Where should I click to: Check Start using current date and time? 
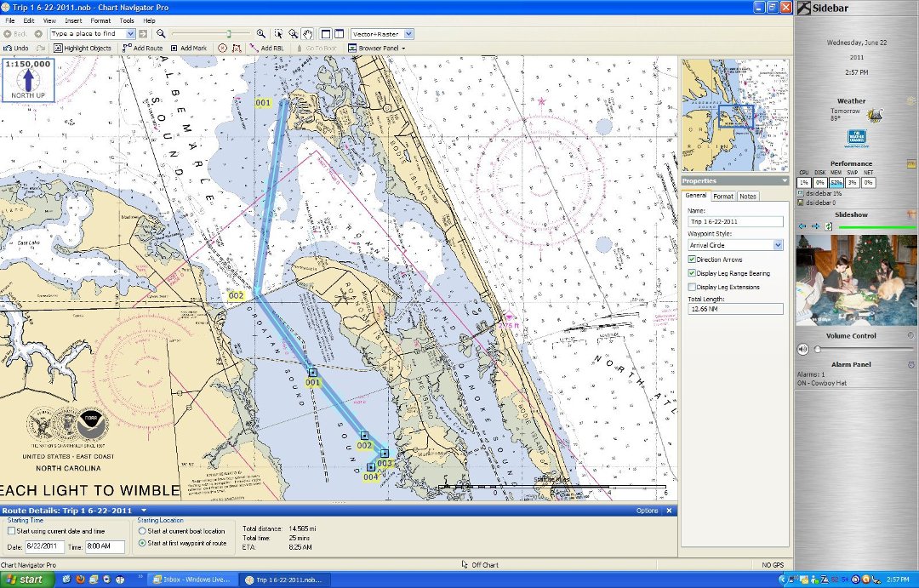click(11, 531)
